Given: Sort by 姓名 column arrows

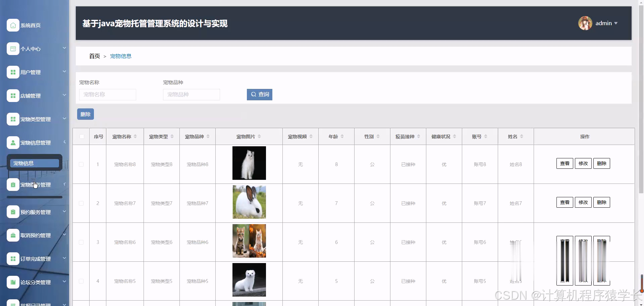Looking at the screenshot, I should (x=522, y=137).
